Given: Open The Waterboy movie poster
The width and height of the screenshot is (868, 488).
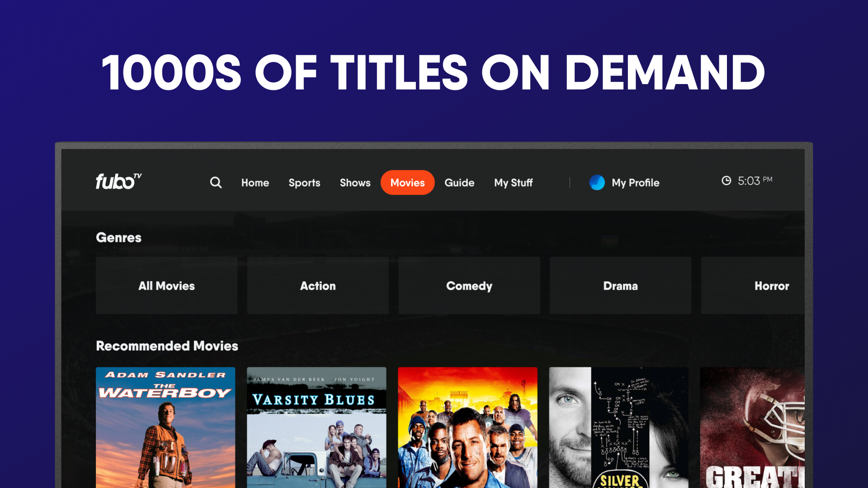Looking at the screenshot, I should point(165,427).
